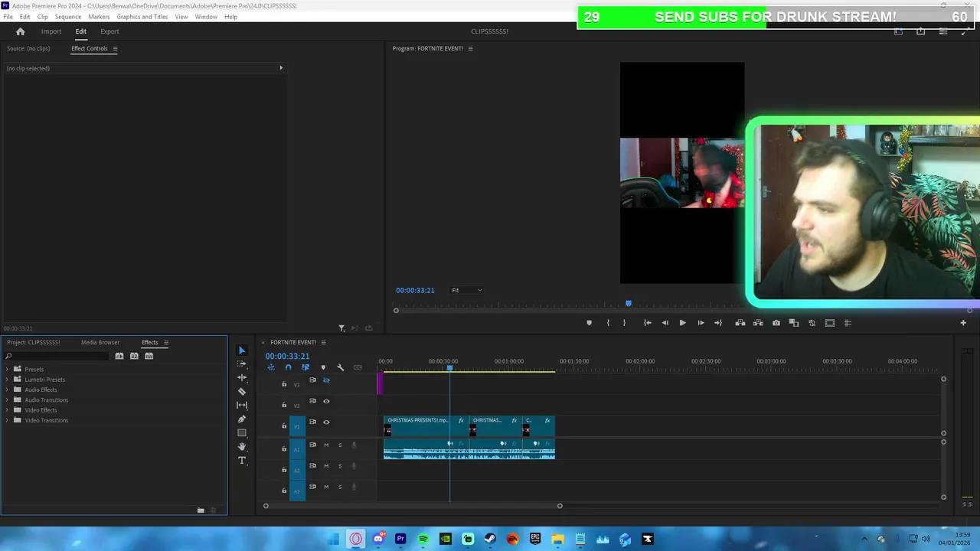This screenshot has height=551, width=980.
Task: Click the YUV Effects filter icon
Action: [x=149, y=356]
